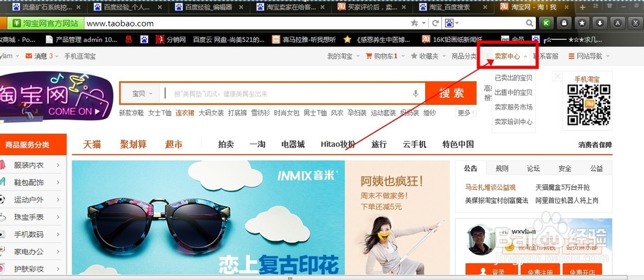Select the 规则 tab
Screen dimensions: 644x280
coord(502,169)
